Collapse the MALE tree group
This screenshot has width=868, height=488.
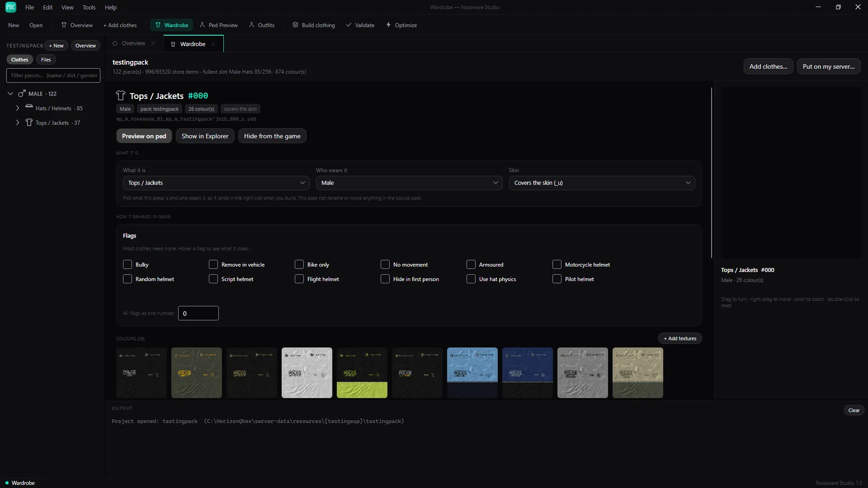click(10, 94)
